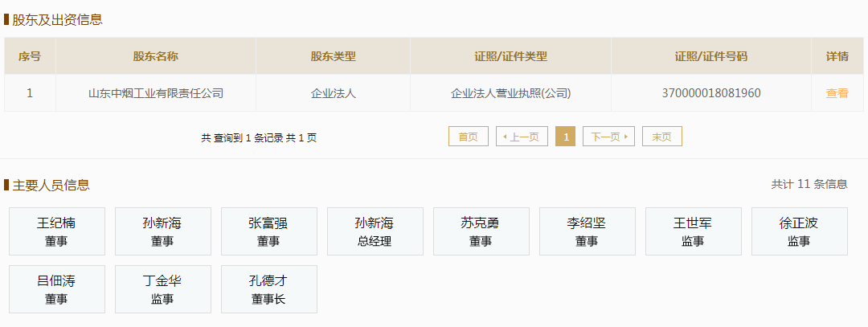868x327 pixels.
Task: Click 下一页 next page button
Action: pos(608,137)
